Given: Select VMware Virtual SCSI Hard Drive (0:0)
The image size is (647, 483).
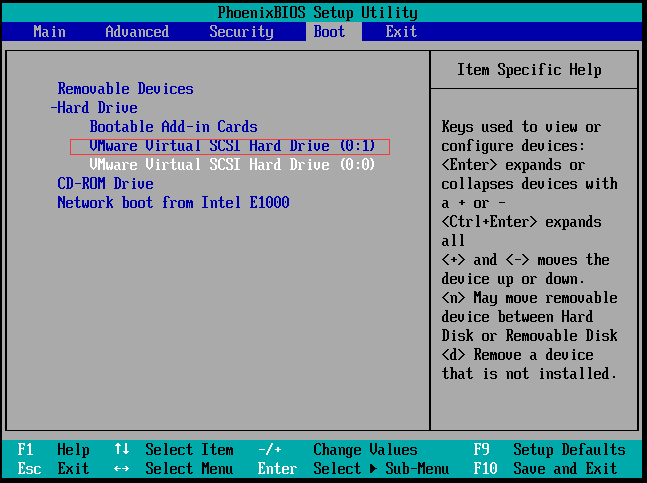Looking at the screenshot, I should [232, 165].
